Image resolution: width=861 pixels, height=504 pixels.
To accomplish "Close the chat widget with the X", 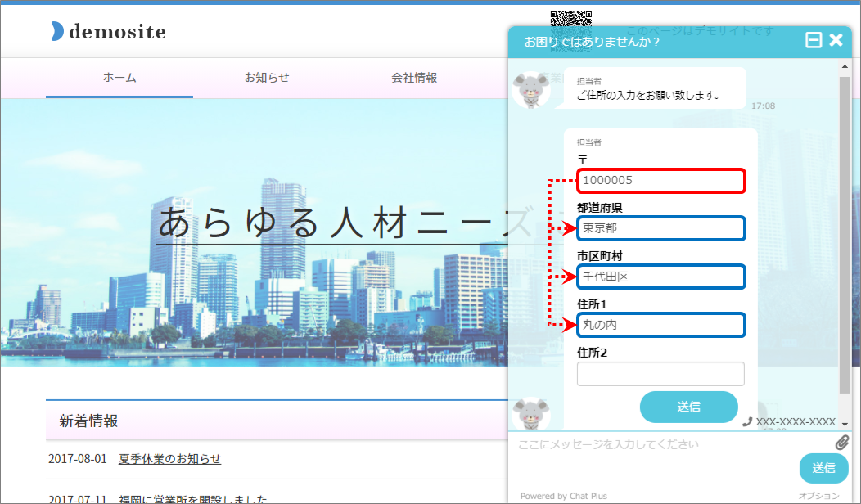I will tap(836, 39).
